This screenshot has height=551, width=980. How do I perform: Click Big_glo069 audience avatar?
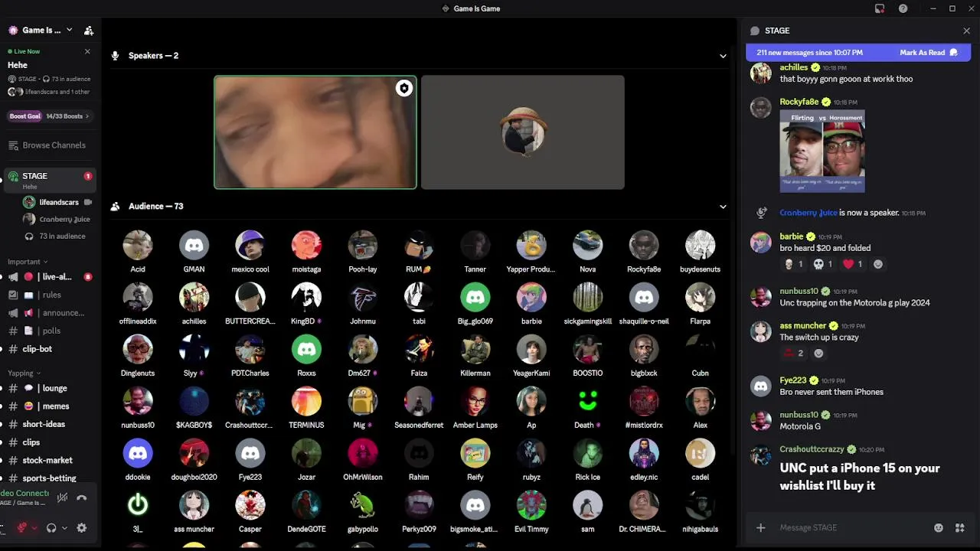(x=475, y=298)
